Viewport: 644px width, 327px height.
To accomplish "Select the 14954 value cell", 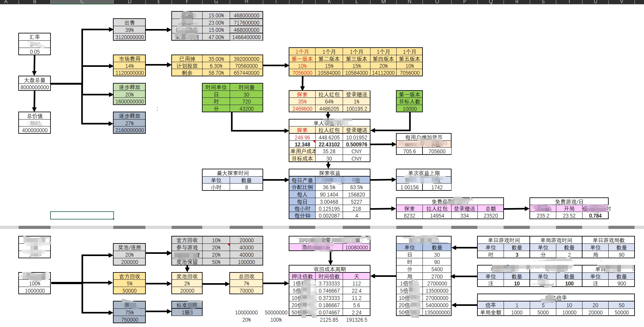I will (437, 216).
